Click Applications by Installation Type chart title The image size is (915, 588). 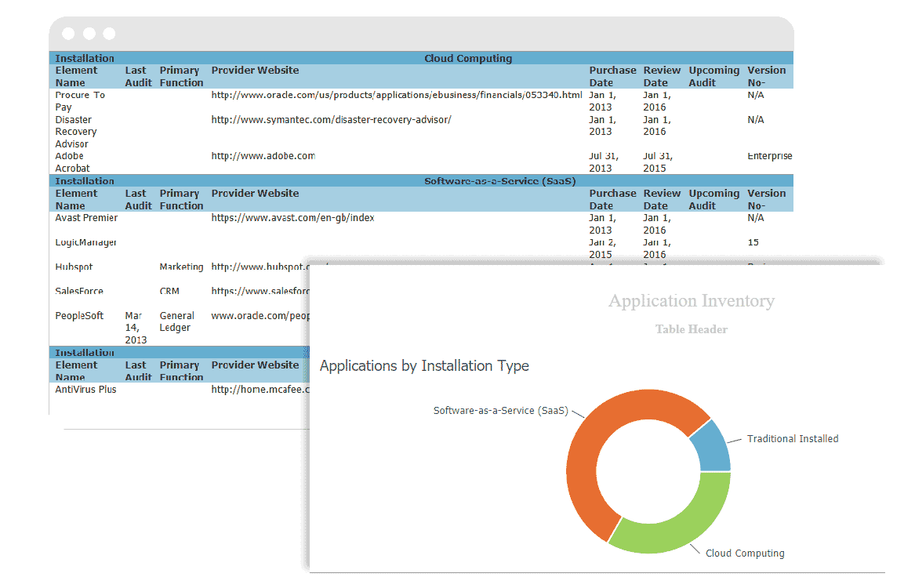(x=424, y=366)
